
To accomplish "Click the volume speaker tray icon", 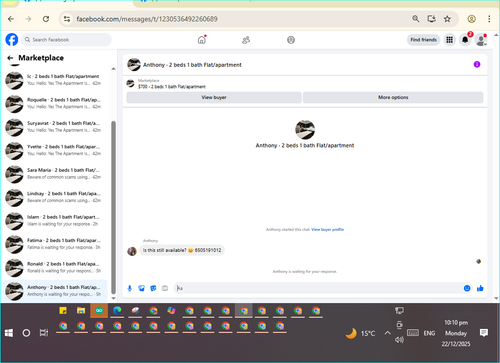I will (x=399, y=340).
